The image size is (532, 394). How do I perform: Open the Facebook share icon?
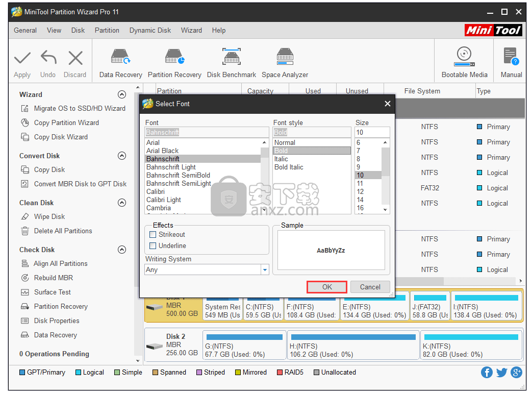click(x=487, y=372)
